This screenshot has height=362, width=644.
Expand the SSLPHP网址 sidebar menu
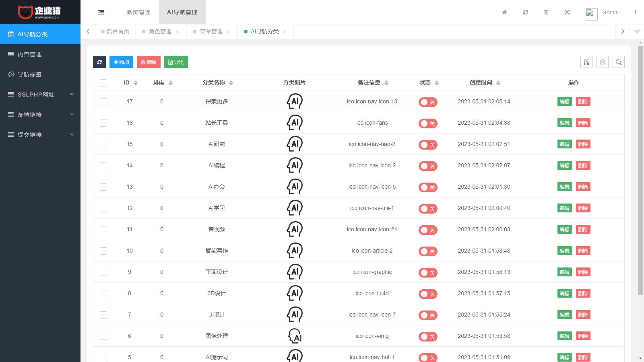pos(40,95)
